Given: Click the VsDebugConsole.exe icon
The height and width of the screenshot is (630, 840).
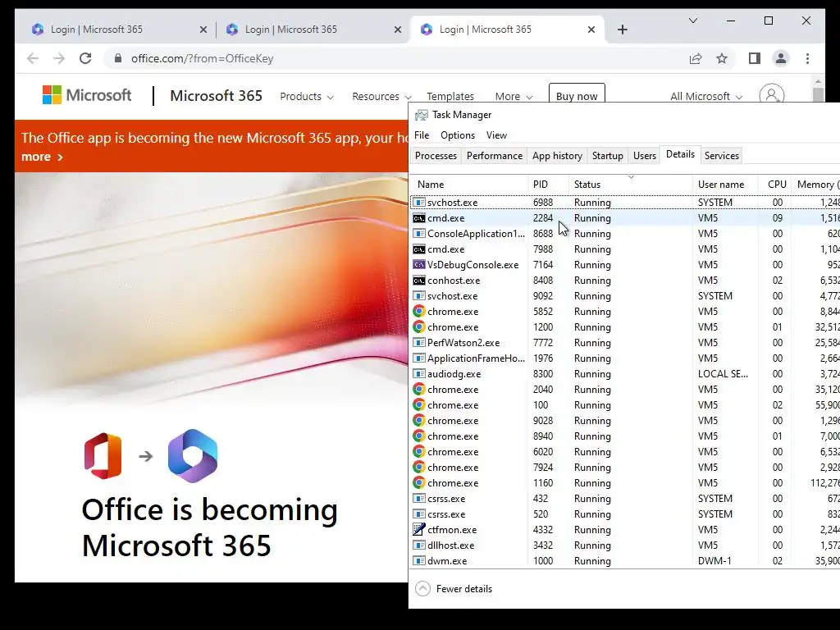Looking at the screenshot, I should pos(419,265).
